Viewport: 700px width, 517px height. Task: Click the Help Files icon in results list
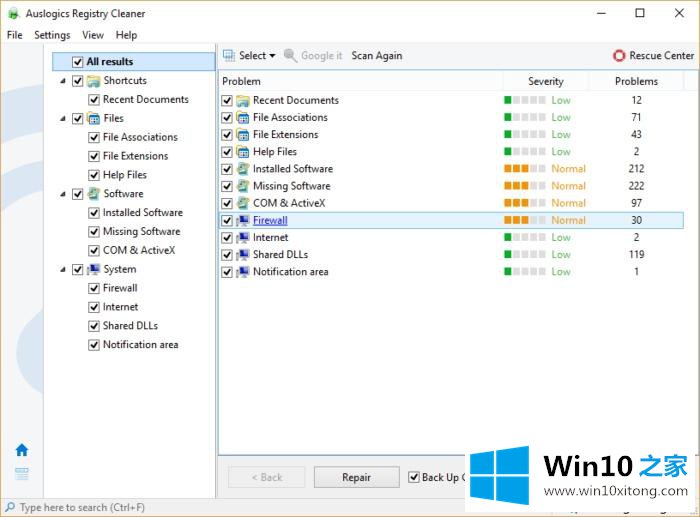242,152
